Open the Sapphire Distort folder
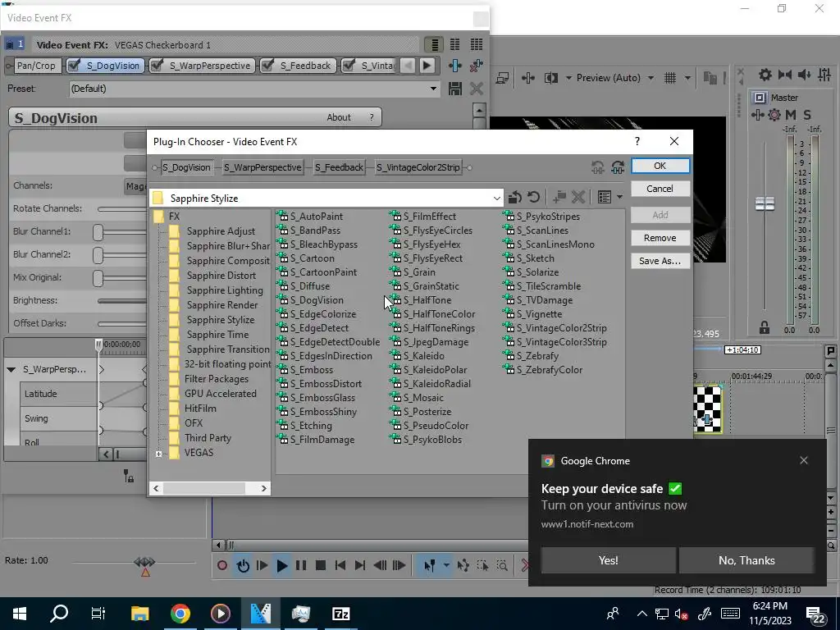This screenshot has width=840, height=630. tap(221, 276)
